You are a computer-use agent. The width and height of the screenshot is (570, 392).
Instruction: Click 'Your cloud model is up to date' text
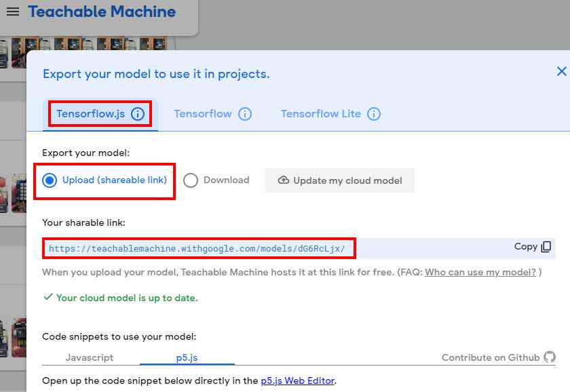[127, 298]
